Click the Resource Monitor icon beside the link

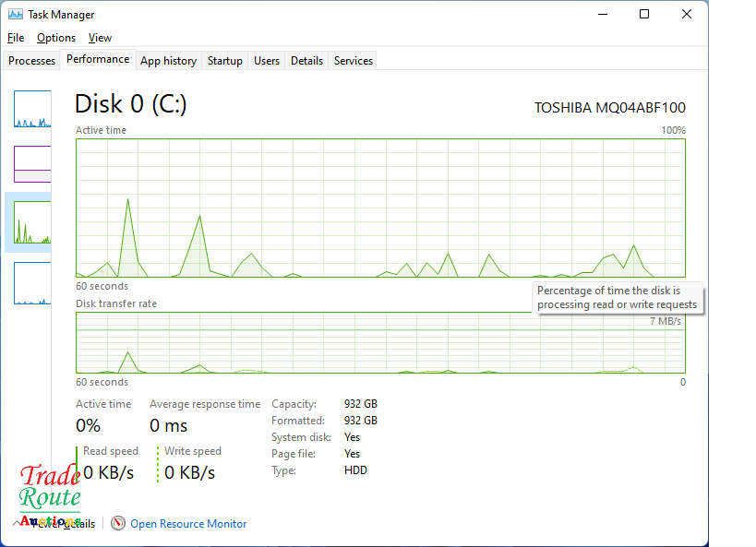118,523
